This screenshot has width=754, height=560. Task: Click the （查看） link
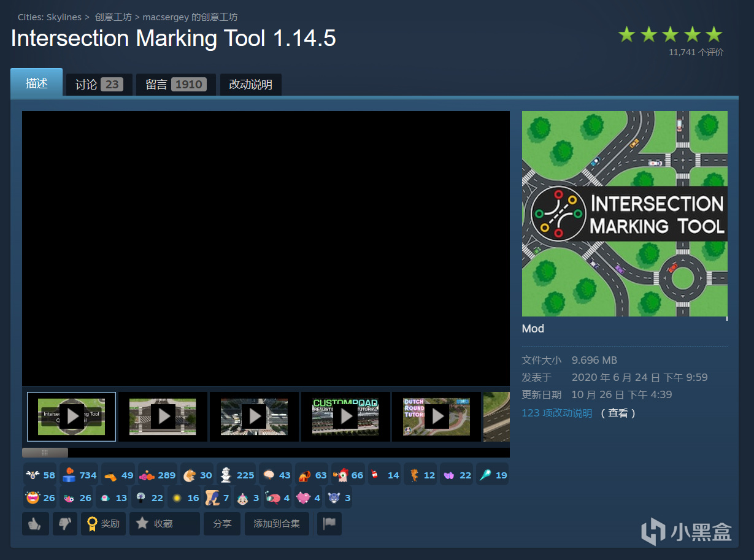pos(618,413)
